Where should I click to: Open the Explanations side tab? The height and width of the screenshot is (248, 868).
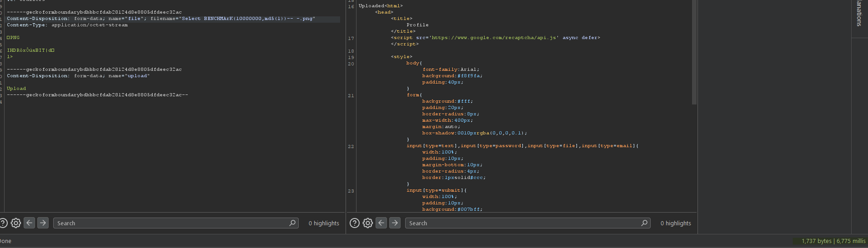click(859, 14)
